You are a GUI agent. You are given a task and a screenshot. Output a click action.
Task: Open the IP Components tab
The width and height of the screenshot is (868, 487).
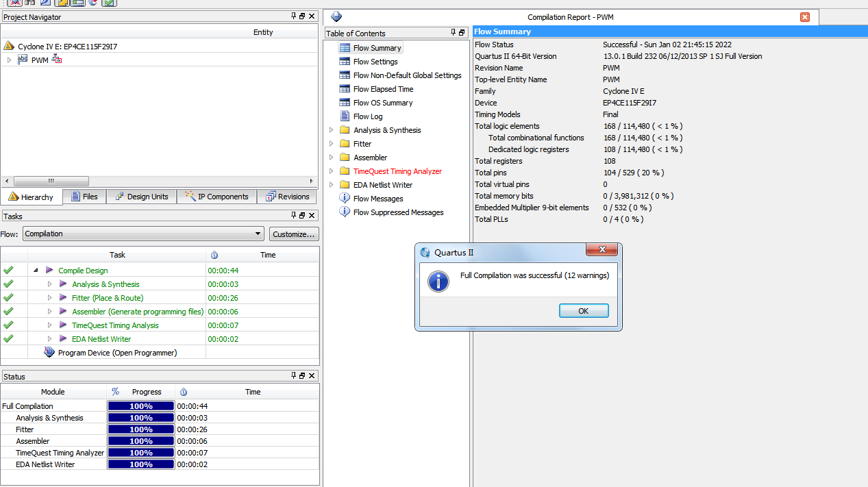coord(216,197)
